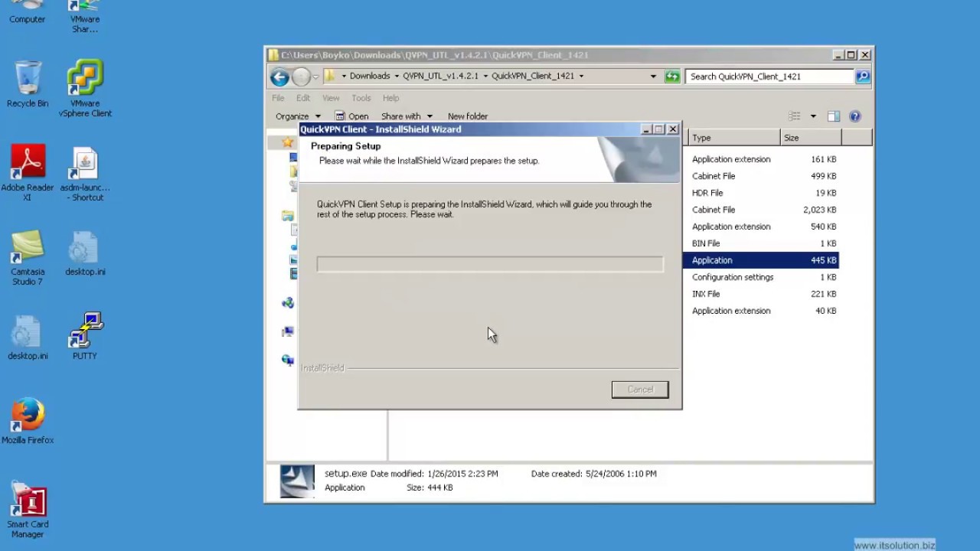Viewport: 980px width, 551px height.
Task: Launch the PUTTY shortcut
Action: click(85, 336)
